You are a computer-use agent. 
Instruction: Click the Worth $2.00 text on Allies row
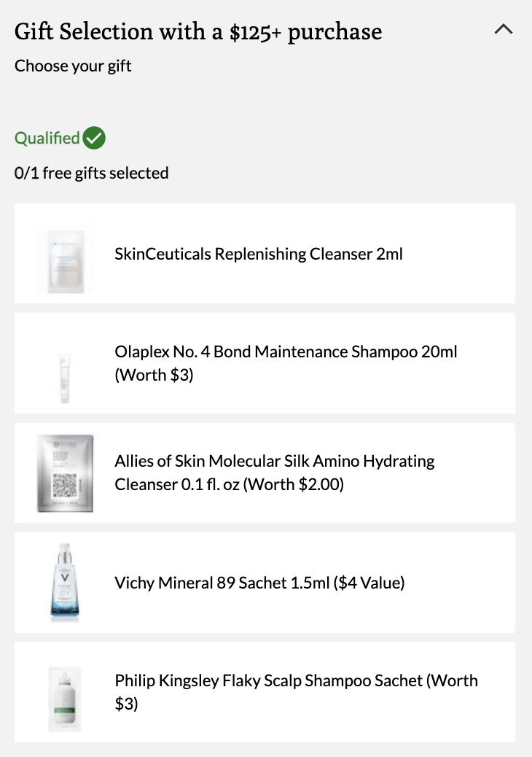[293, 484]
